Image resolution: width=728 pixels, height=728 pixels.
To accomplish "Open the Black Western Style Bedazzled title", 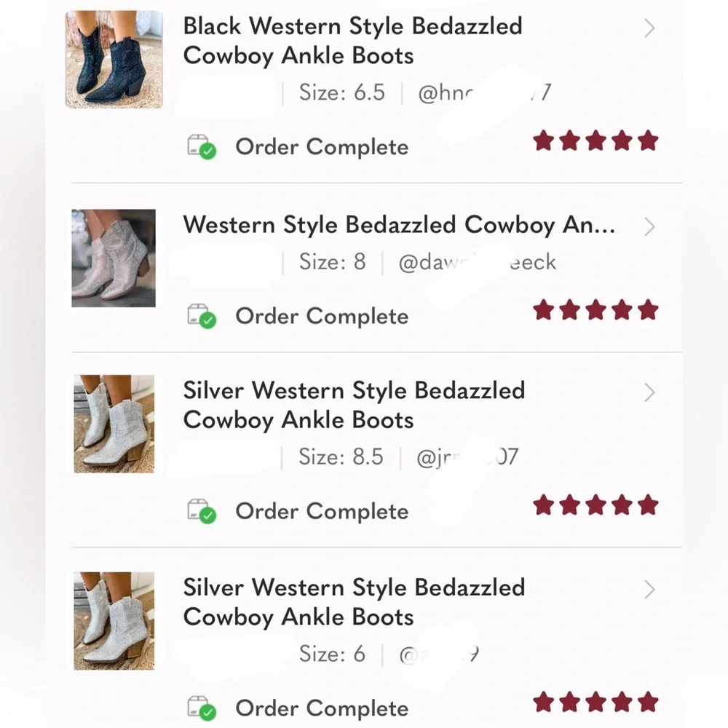I will (x=353, y=41).
